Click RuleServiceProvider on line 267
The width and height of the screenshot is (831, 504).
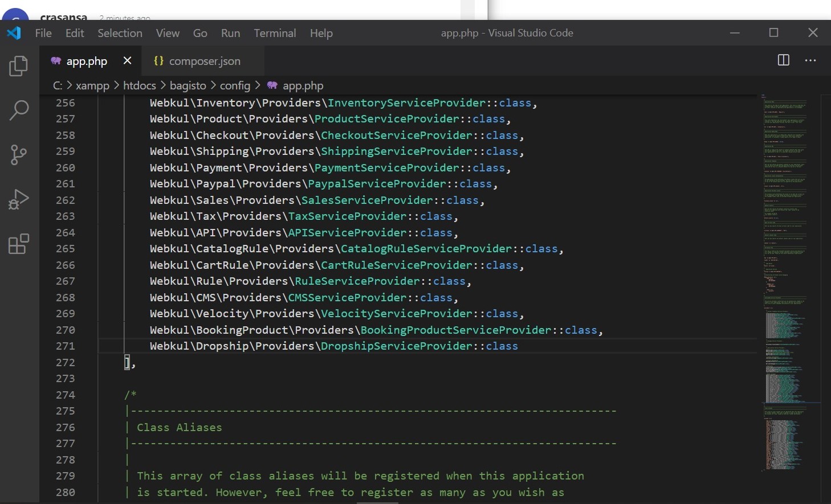click(357, 281)
